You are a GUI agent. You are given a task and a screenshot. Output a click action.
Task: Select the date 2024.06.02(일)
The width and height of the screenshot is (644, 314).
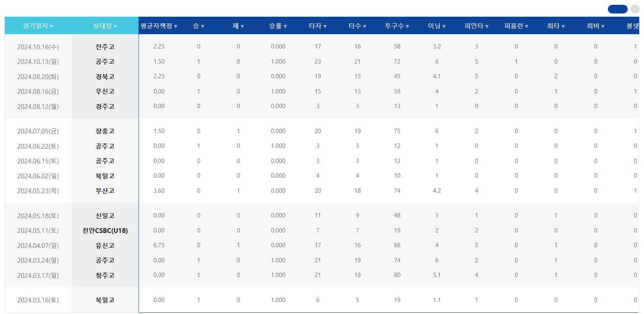(x=38, y=176)
